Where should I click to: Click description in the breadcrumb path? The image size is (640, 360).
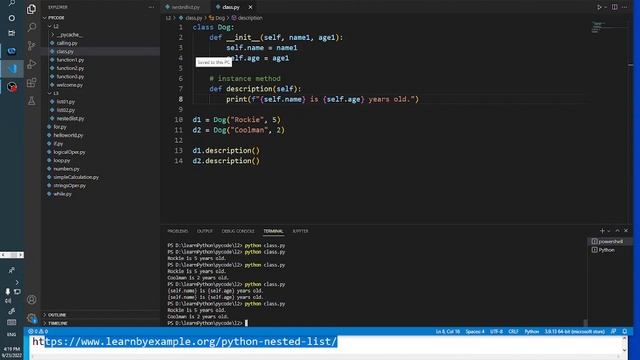point(250,18)
